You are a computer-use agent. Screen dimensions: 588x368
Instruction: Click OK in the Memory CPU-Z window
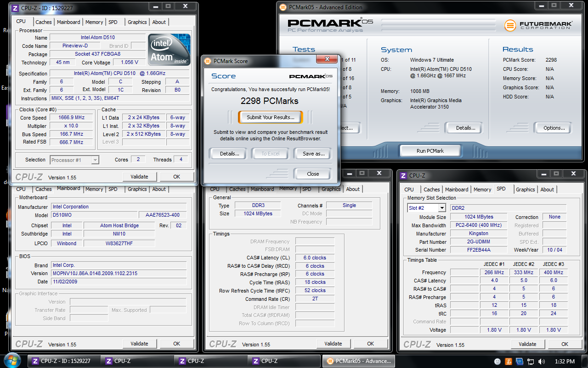371,344
